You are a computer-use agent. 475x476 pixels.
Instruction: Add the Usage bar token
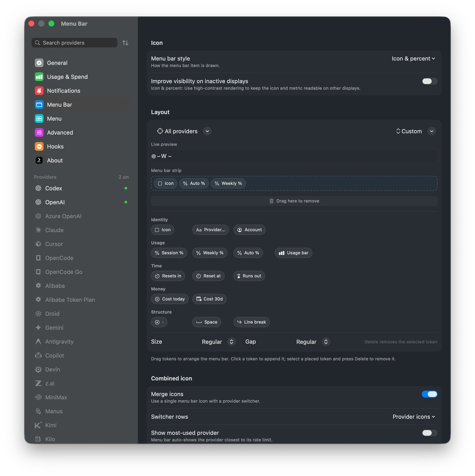pos(293,253)
